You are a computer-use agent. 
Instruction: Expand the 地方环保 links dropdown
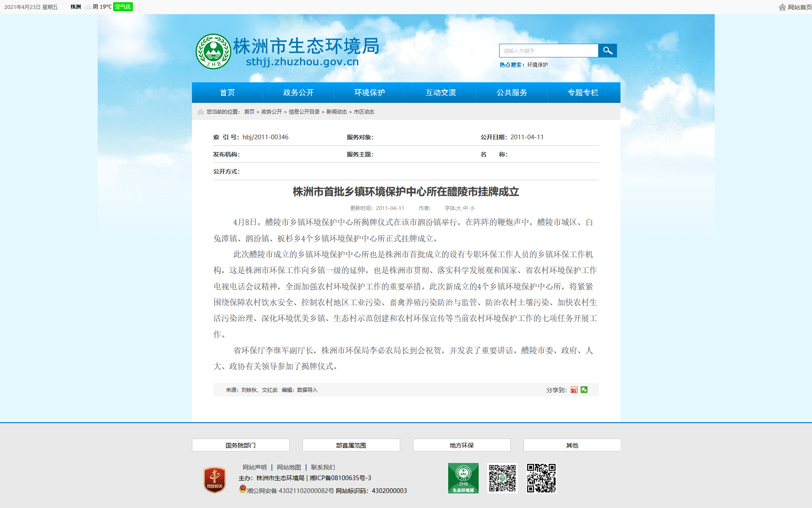(462, 445)
